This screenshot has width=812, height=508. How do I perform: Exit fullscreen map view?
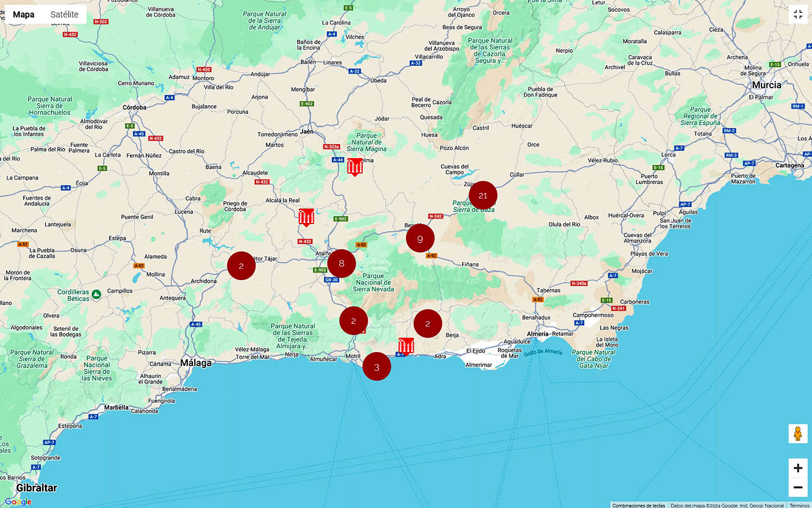(x=797, y=15)
